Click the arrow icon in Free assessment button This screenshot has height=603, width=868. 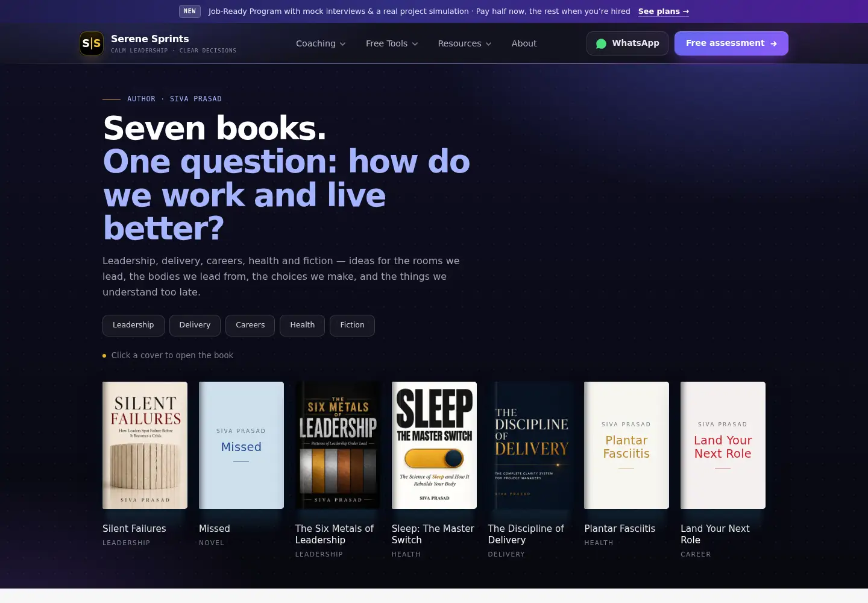[773, 43]
